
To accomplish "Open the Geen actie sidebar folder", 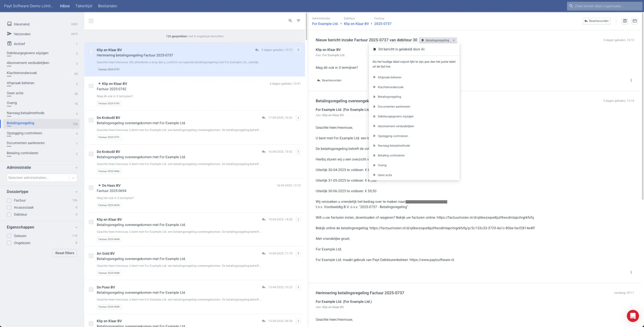I will pyautogui.click(x=15, y=93).
